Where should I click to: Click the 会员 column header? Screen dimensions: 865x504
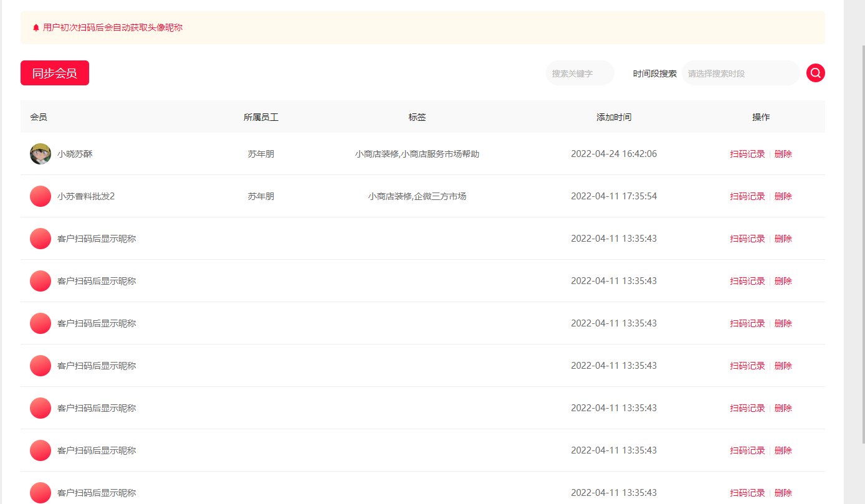tap(39, 117)
